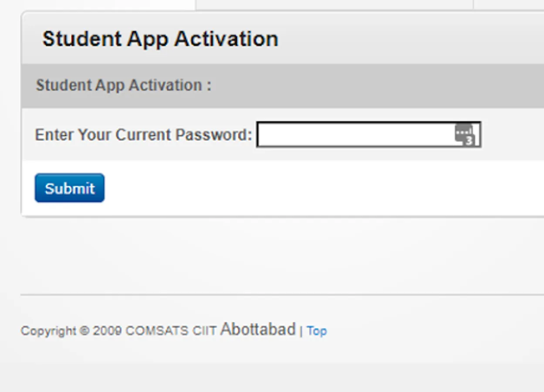Click the empty white area right of Submit

[305, 188]
